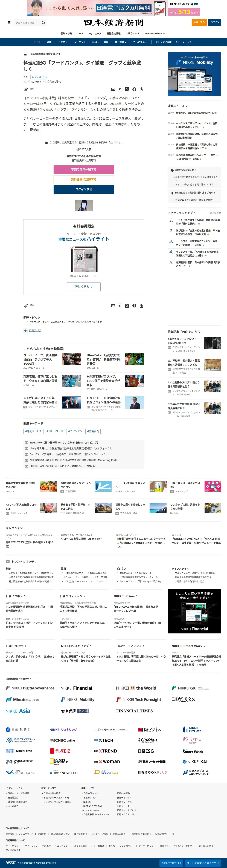The height and width of the screenshot is (868, 227).
Task: Expand the もっと見る navigation dropdown
Action: (140, 42)
